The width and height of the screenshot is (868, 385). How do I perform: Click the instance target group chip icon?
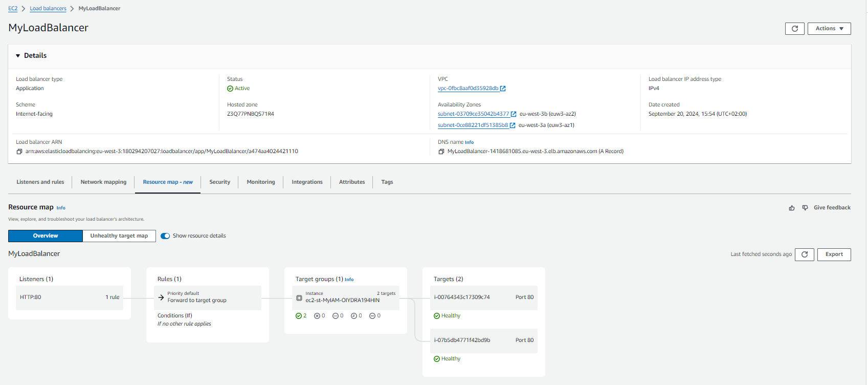pos(299,297)
